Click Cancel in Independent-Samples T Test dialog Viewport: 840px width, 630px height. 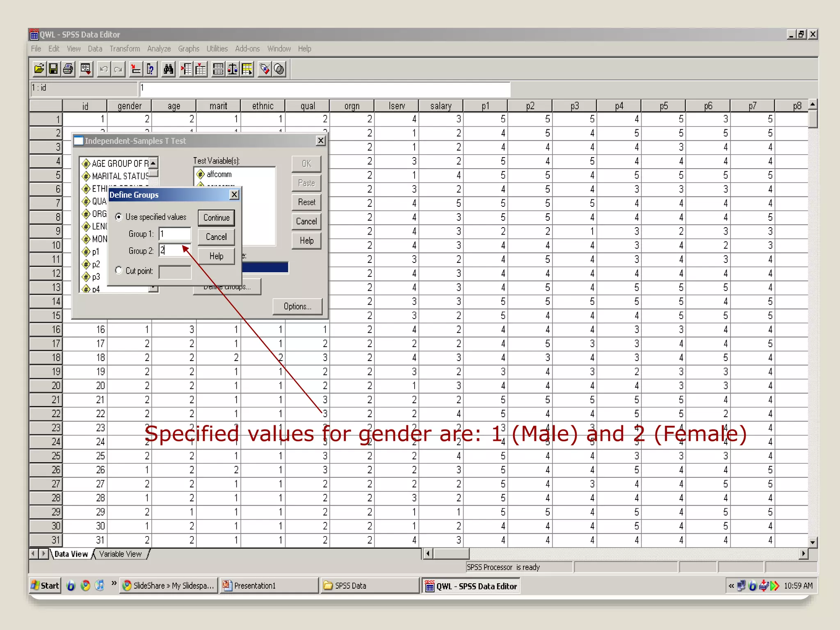(x=307, y=221)
